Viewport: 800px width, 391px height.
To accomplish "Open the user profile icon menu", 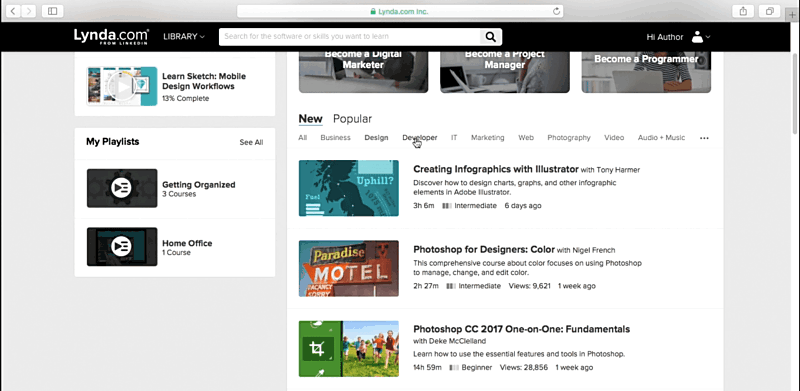I will [700, 37].
